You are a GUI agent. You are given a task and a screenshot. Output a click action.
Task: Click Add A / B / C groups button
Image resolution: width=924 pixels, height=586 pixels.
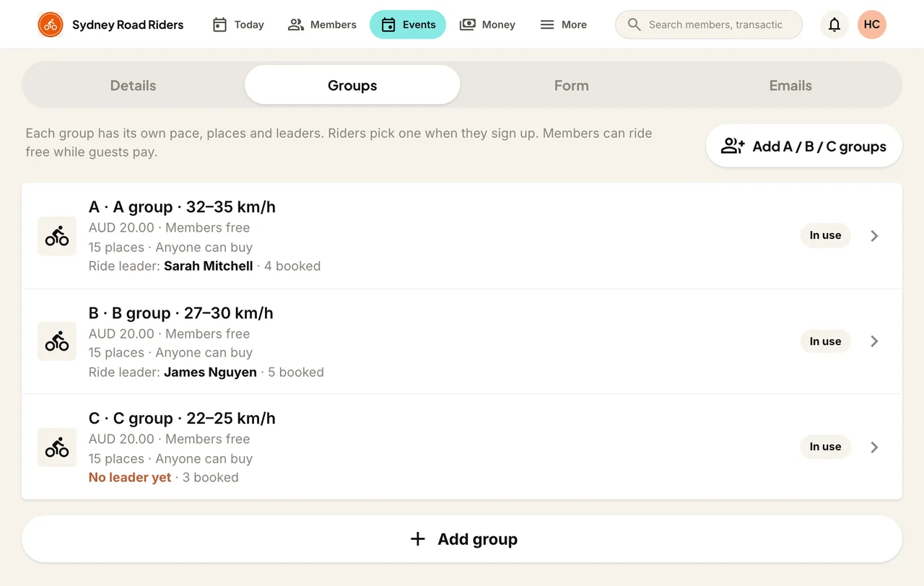[x=804, y=146]
